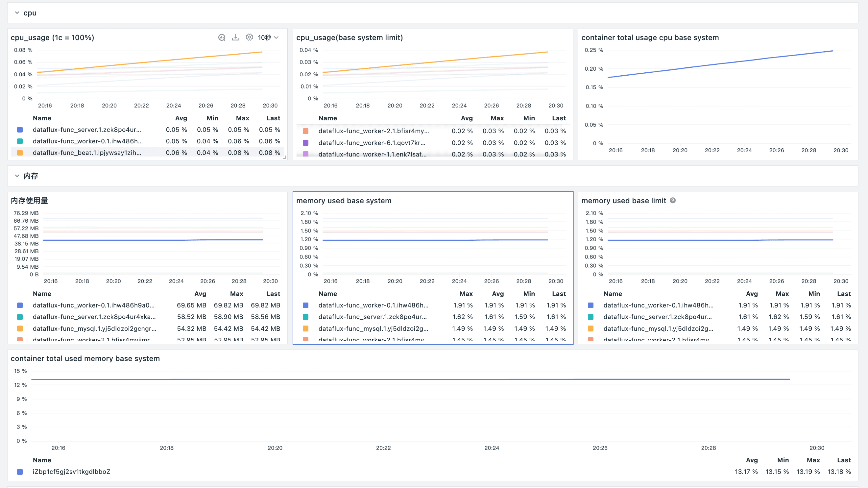The width and height of the screenshot is (868, 488).
Task: Open the gear settings for cpu_usage chart
Action: (x=249, y=37)
